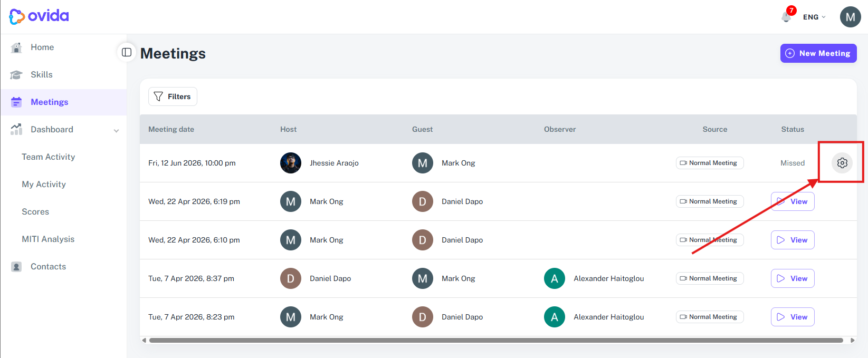This screenshot has height=358, width=868.
Task: Click the Guest column header
Action: point(422,129)
